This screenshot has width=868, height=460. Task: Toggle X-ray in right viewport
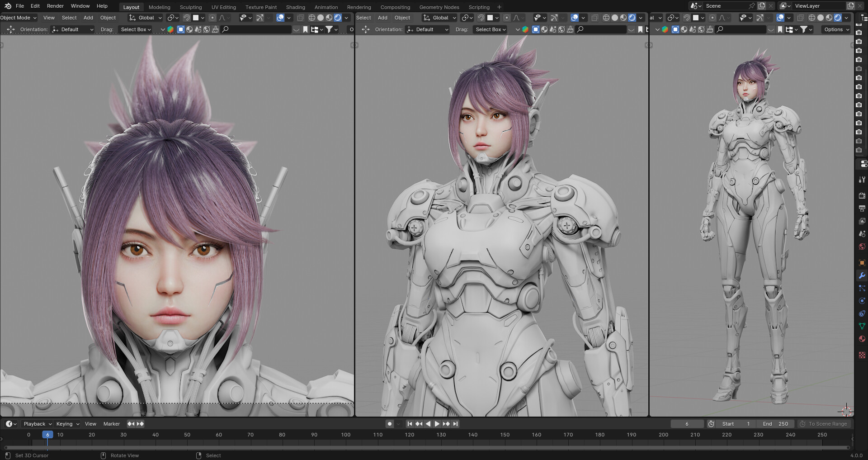[x=800, y=18]
